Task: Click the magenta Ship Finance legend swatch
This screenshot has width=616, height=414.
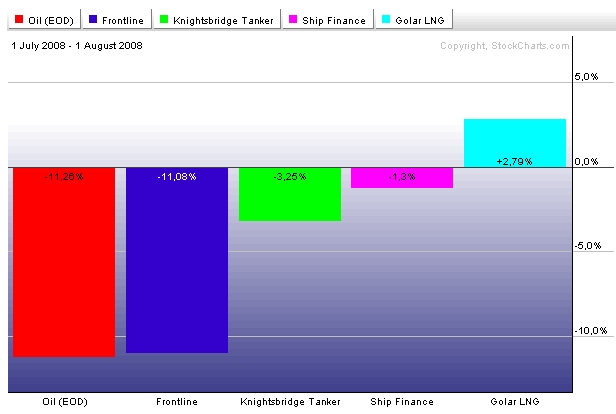Action: click(293, 19)
